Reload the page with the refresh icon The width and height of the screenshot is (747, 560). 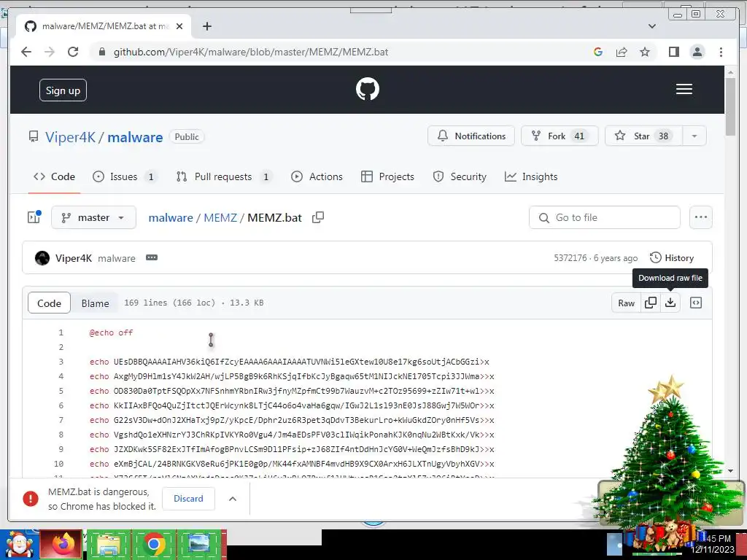[x=73, y=52]
